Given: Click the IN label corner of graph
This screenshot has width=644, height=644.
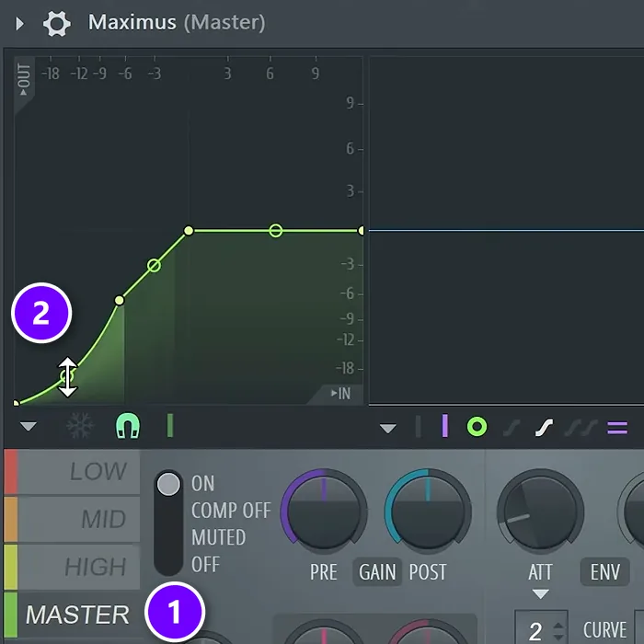Looking at the screenshot, I should point(340,394).
